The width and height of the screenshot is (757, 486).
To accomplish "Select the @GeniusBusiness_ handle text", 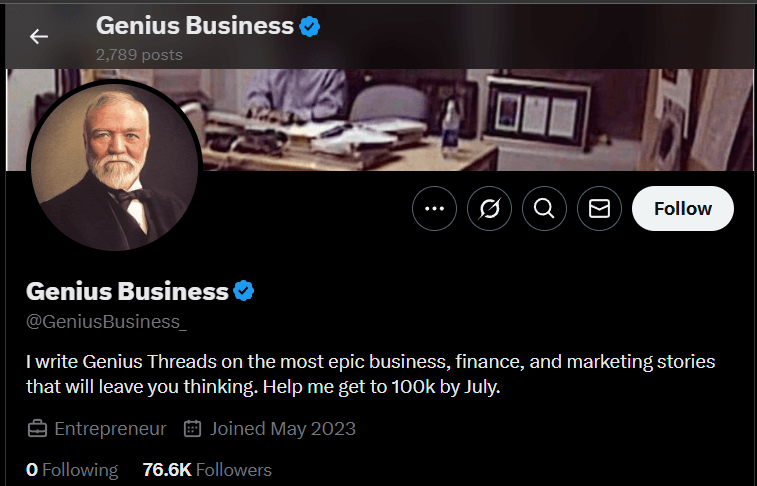I will tap(106, 322).
